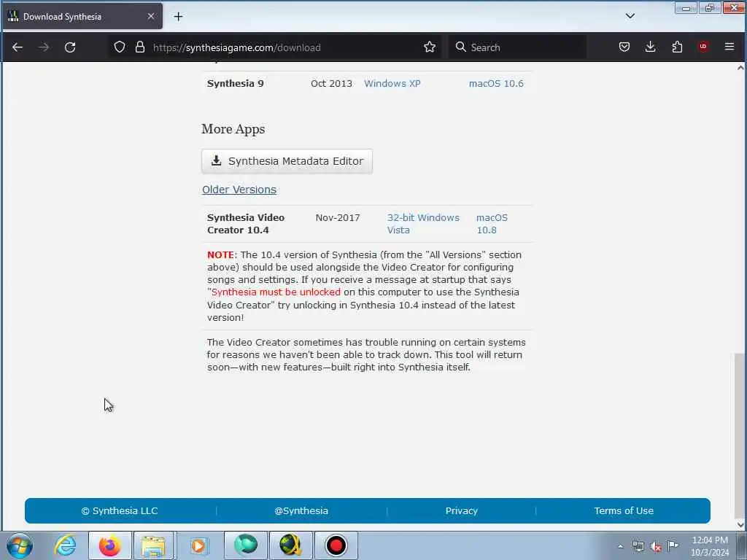Image resolution: width=747 pixels, height=560 pixels.
Task: Follow the 'Synthesia must be unlocked' link
Action: [276, 292]
